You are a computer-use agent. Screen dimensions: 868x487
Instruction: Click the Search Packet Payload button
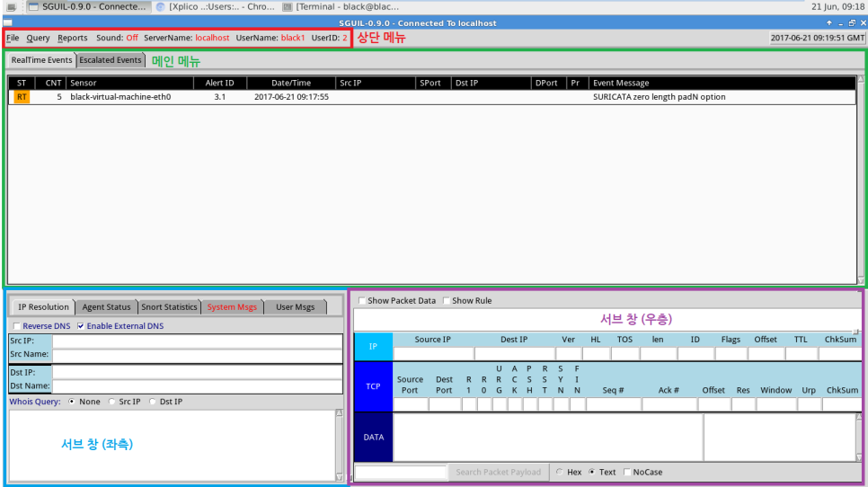pyautogui.click(x=498, y=472)
